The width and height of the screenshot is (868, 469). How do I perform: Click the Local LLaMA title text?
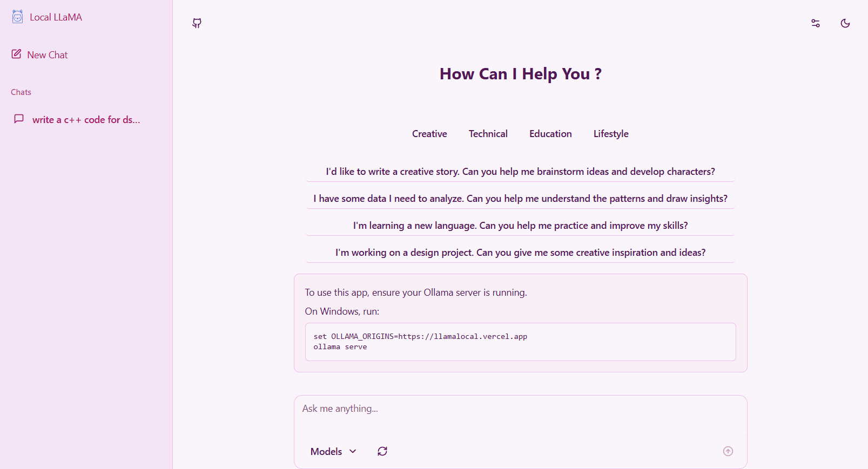(56, 17)
